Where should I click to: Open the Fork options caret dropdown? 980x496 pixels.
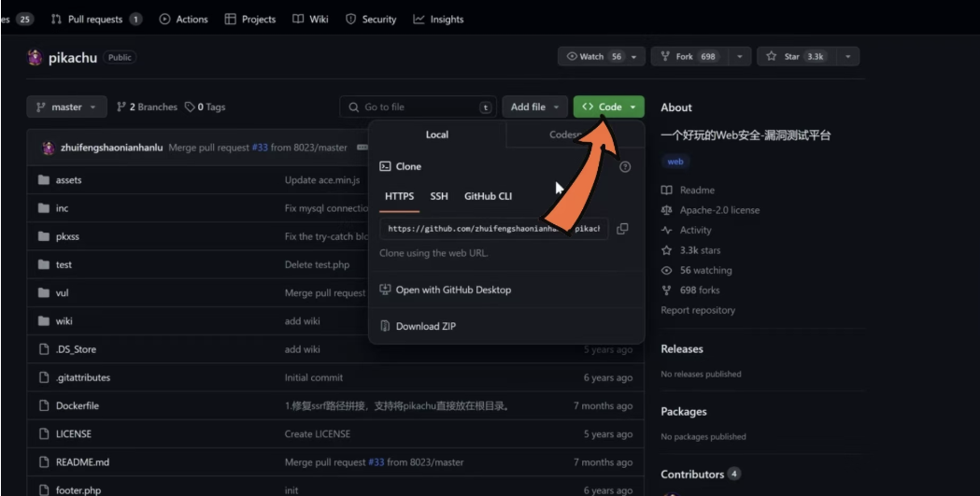coord(740,56)
